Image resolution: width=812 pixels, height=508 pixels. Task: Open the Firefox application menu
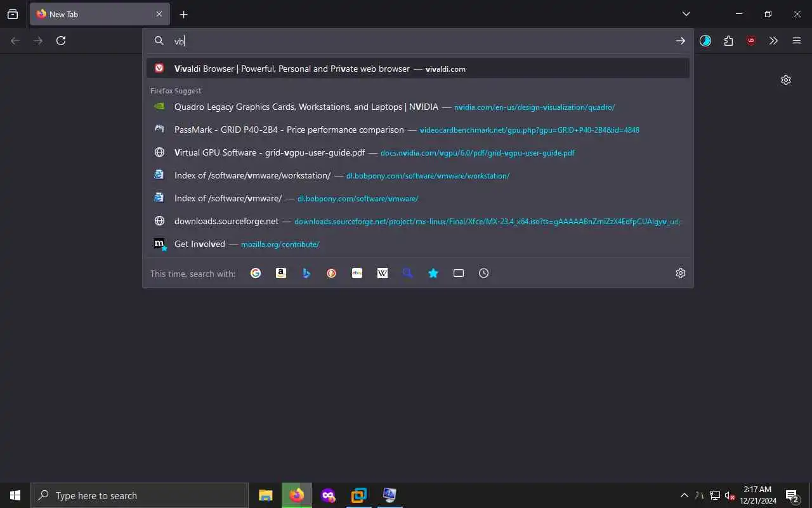pyautogui.click(x=797, y=41)
